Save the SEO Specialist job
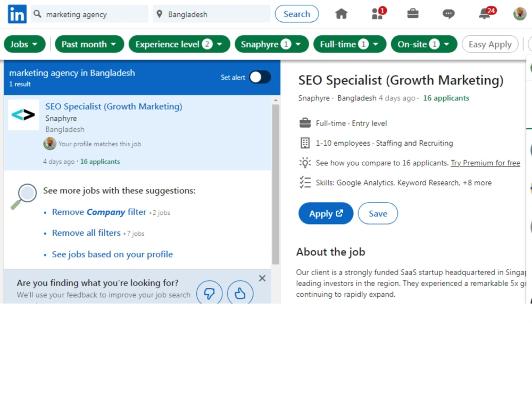The width and height of the screenshot is (532, 399). coord(378,213)
